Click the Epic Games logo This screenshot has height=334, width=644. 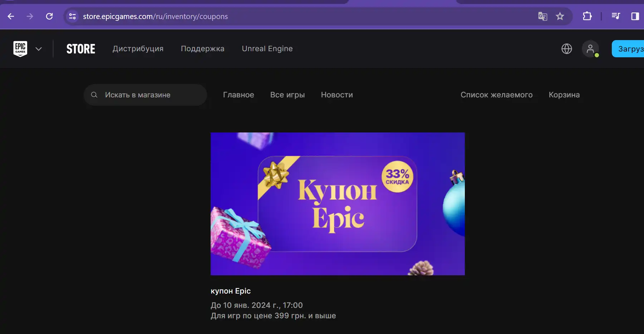click(20, 49)
